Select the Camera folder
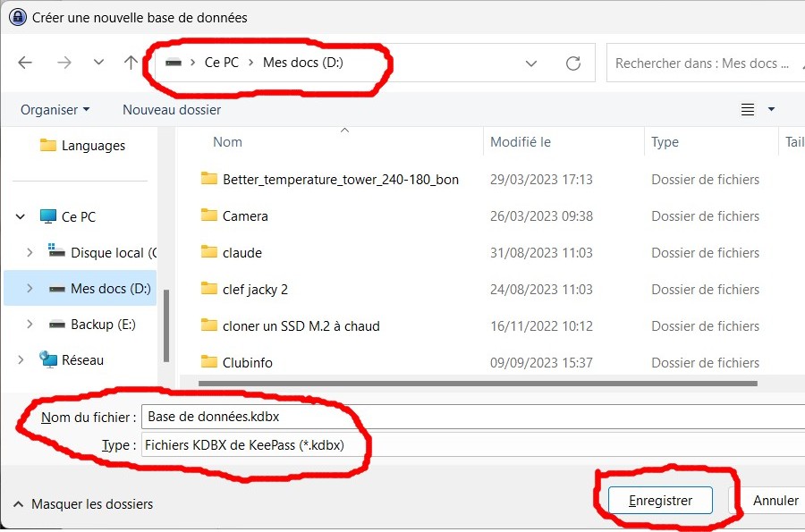The image size is (805, 532). pos(245,215)
